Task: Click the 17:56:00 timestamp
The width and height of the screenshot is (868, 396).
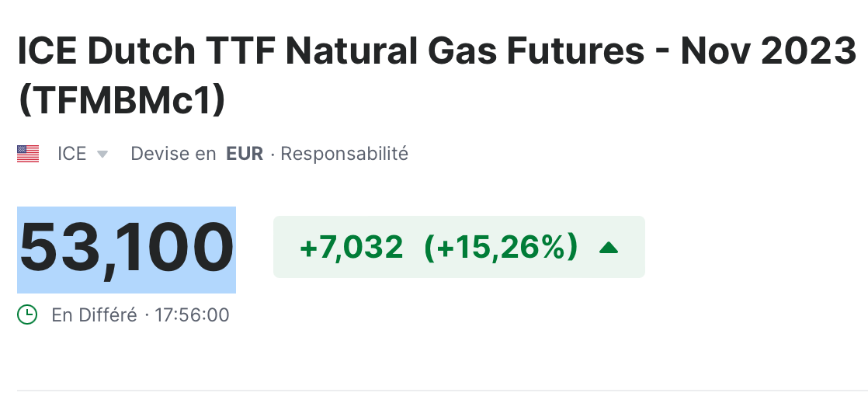Action: pos(192,315)
